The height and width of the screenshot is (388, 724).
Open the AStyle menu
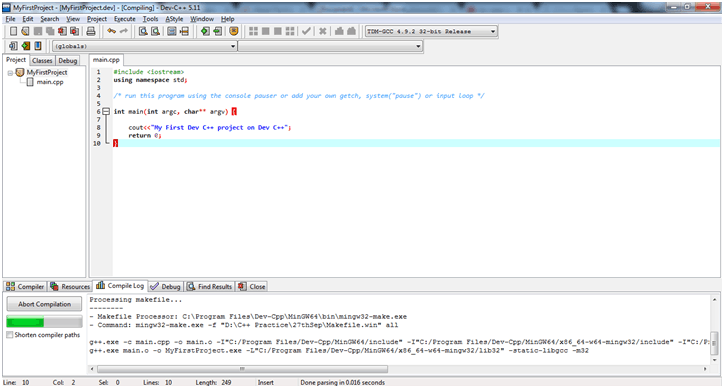(x=174, y=19)
